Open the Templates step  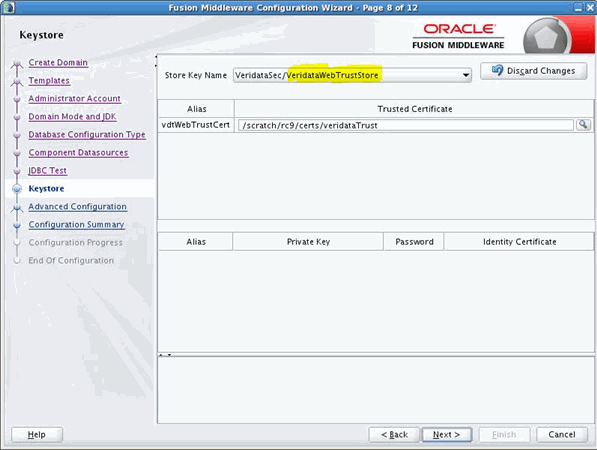coord(49,80)
